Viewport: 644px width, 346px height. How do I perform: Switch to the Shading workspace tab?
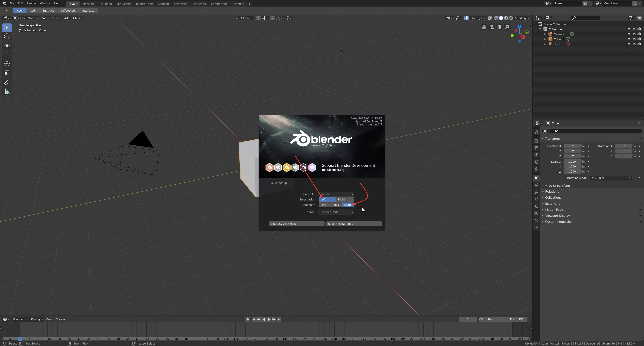163,4
